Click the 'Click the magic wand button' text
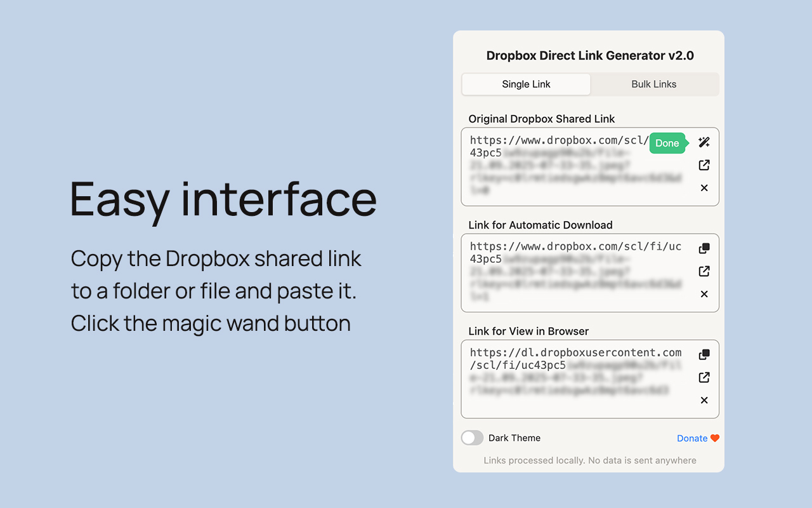The height and width of the screenshot is (508, 812). [x=211, y=323]
